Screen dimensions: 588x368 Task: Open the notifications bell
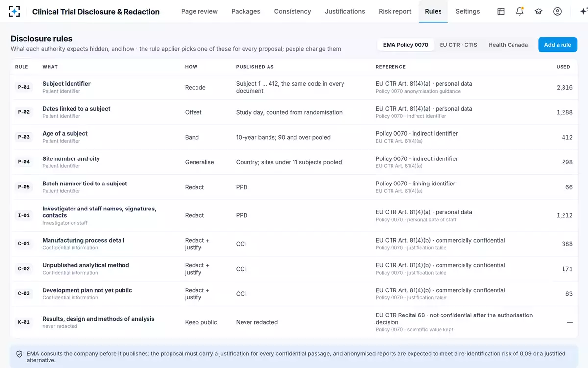[520, 11]
